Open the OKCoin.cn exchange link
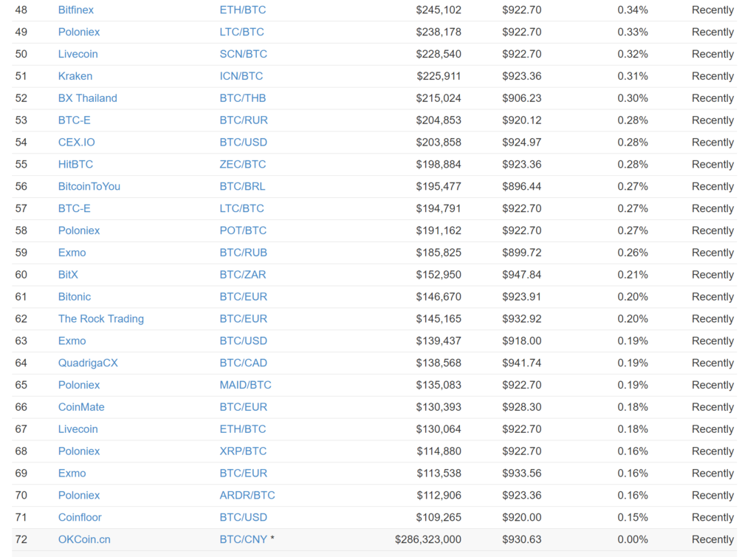The height and width of the screenshot is (557, 756). tap(84, 539)
